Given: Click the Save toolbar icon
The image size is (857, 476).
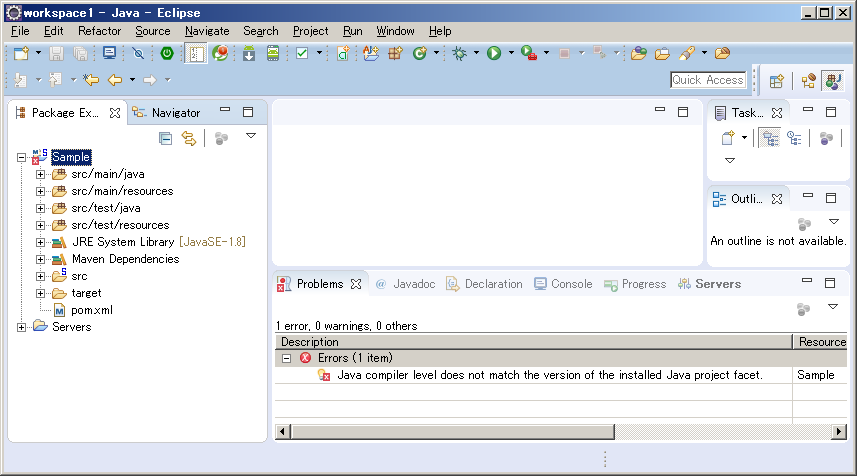Looking at the screenshot, I should 56,53.
